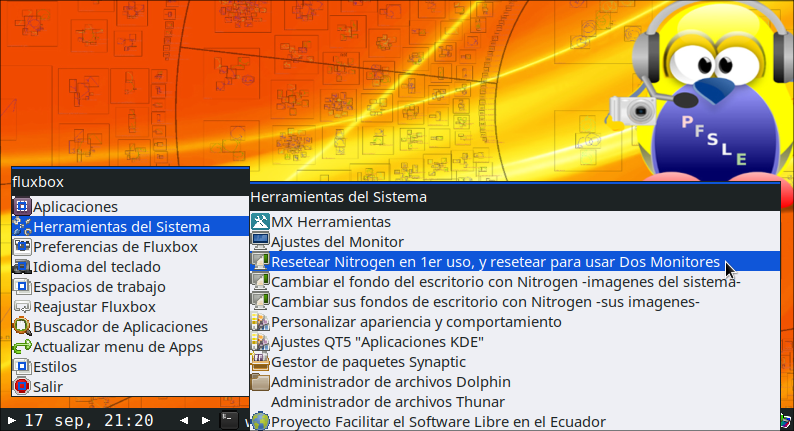Click the Ajustes del Monitor display icon

pos(260,242)
